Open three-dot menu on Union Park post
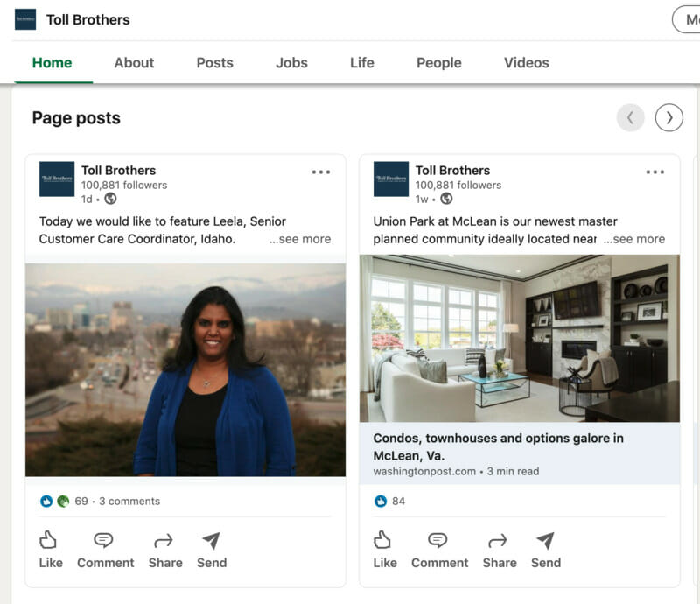 click(x=654, y=172)
